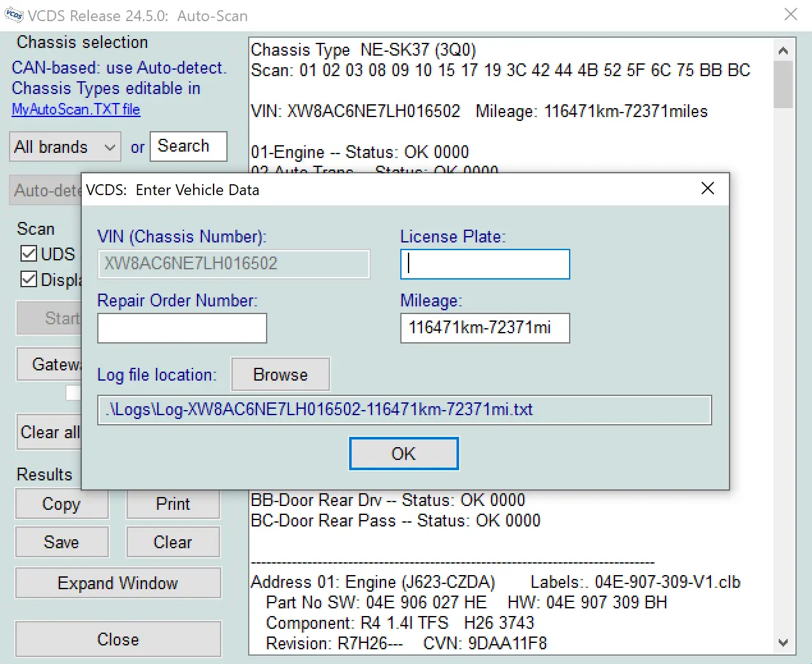
Task: Click the Repair Order Number field
Action: tap(182, 328)
